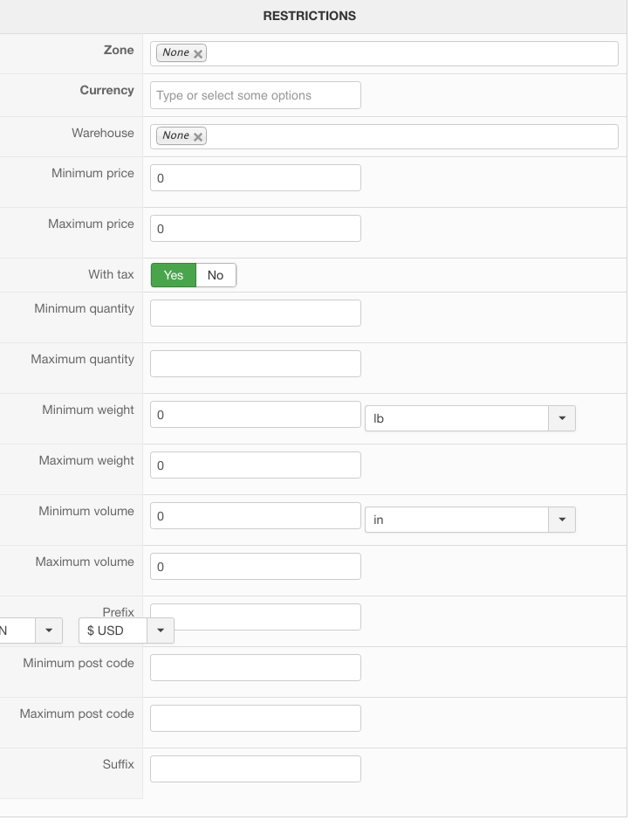The height and width of the screenshot is (827, 644).
Task: Focus the Minimum post code input
Action: pyautogui.click(x=256, y=668)
